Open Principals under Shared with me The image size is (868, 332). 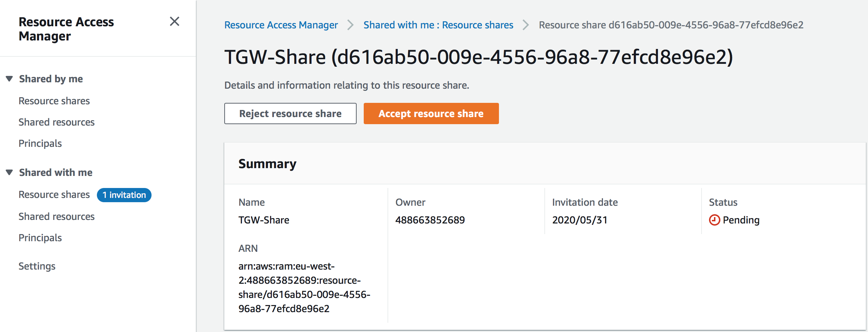[40, 238]
